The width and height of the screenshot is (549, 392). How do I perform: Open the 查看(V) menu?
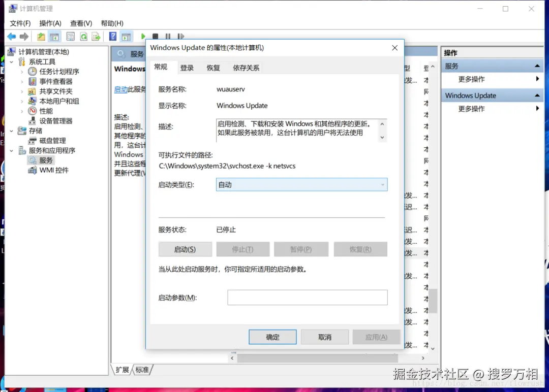click(x=80, y=23)
